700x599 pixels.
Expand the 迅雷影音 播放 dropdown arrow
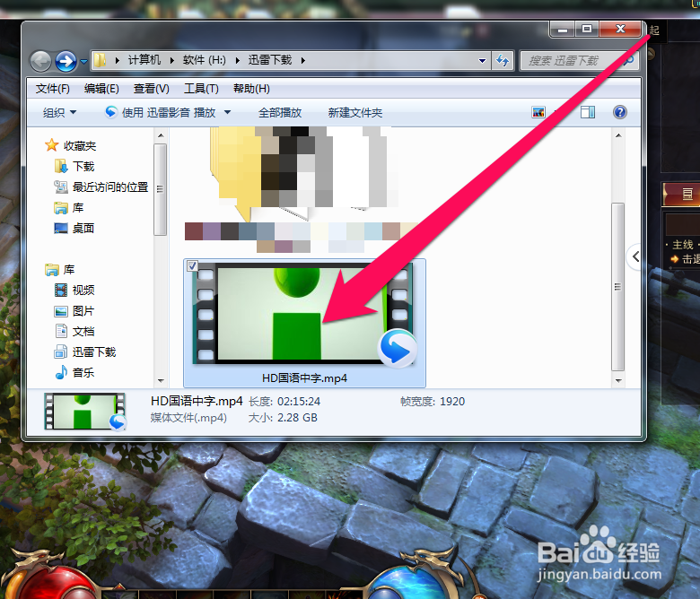[x=227, y=112]
